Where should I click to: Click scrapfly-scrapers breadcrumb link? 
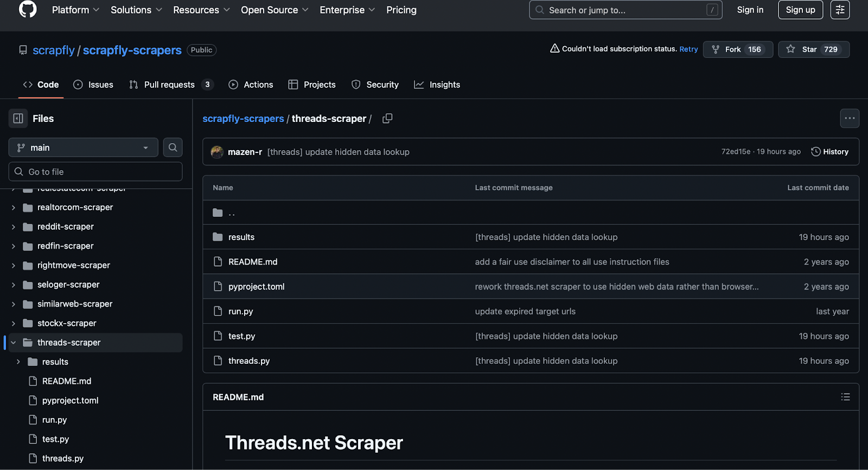pos(243,118)
